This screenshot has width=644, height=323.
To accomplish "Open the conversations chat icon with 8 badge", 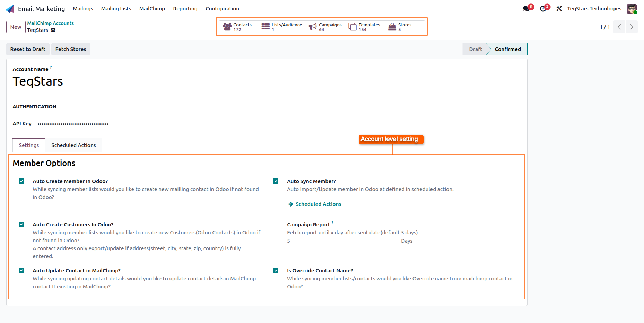I will coord(526,9).
